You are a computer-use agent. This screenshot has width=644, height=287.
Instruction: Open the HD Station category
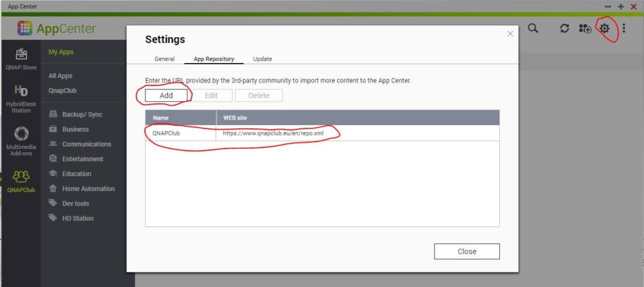click(x=78, y=218)
